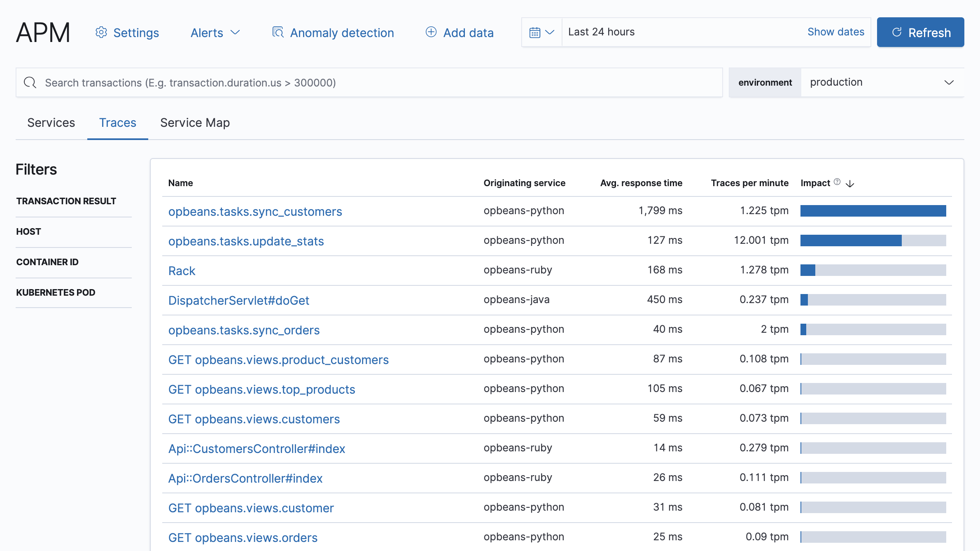Click the opbeans.tasks.sync_customers trace link
The height and width of the screenshot is (551, 980).
pyautogui.click(x=255, y=211)
